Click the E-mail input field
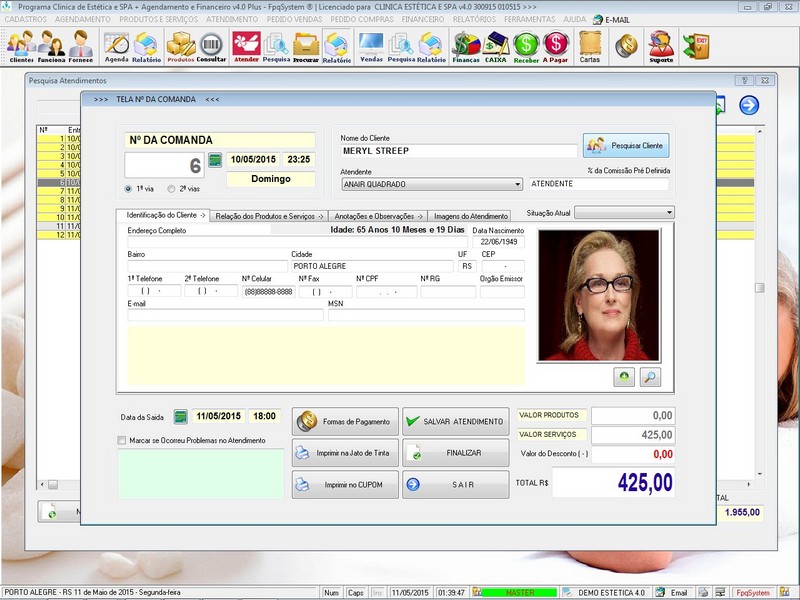The height and width of the screenshot is (600, 800). point(225,315)
